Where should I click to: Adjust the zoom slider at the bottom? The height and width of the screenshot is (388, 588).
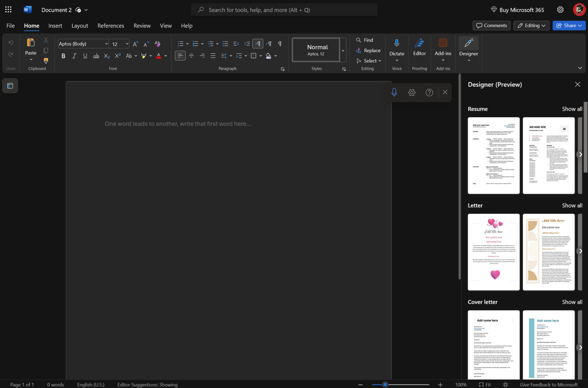click(x=385, y=384)
